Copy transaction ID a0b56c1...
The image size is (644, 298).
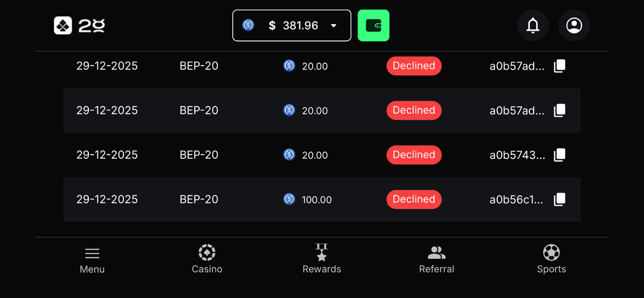pos(559,200)
